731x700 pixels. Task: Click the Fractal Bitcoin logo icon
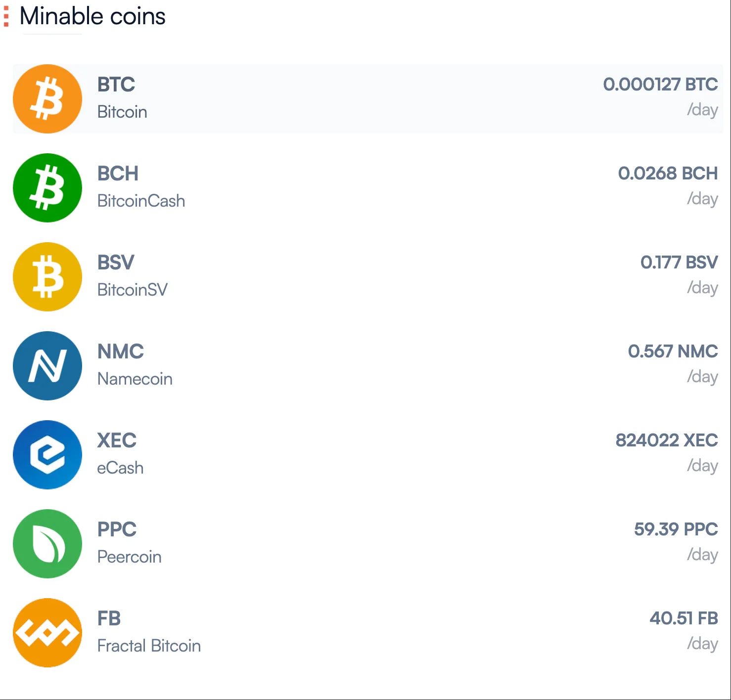click(47, 633)
